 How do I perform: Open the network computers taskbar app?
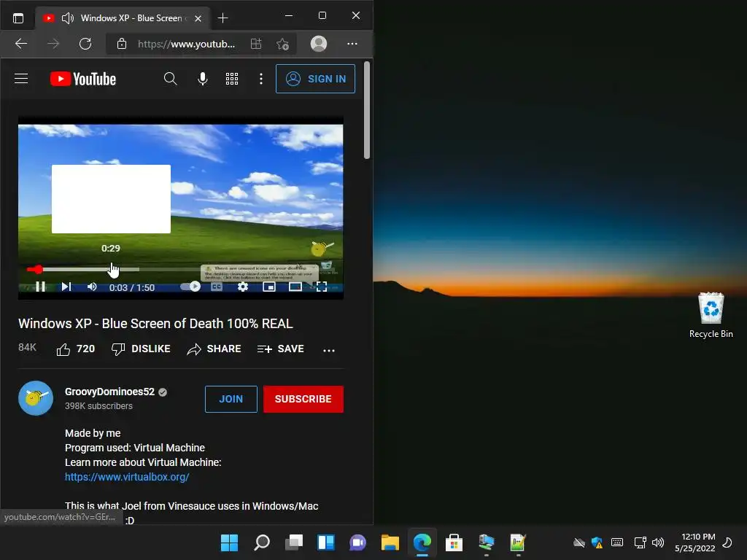487,542
